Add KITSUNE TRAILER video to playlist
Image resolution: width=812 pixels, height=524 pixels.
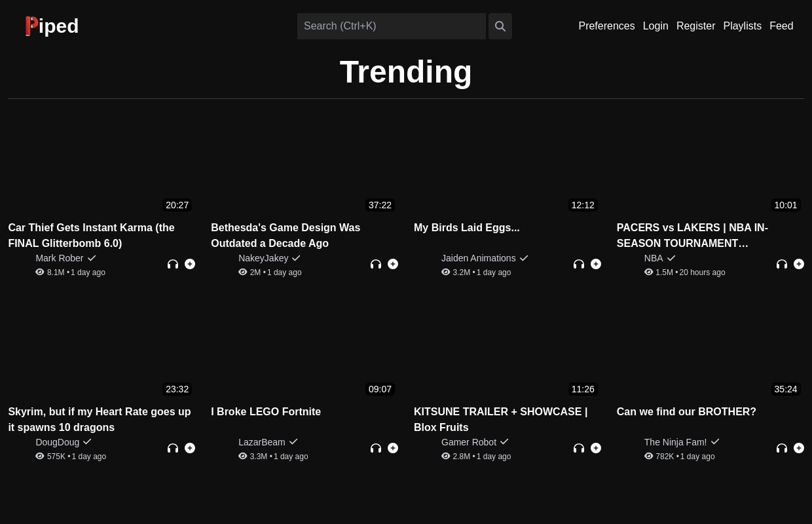tap(596, 448)
